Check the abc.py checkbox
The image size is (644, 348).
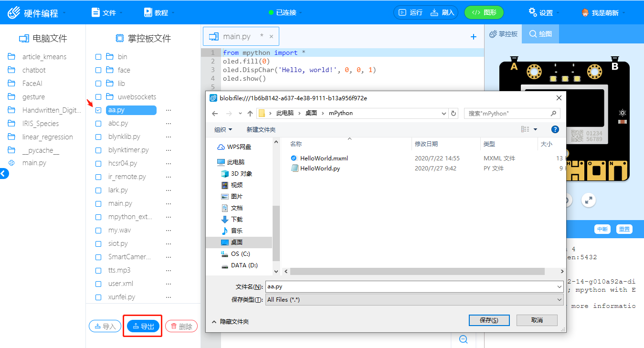[98, 124]
